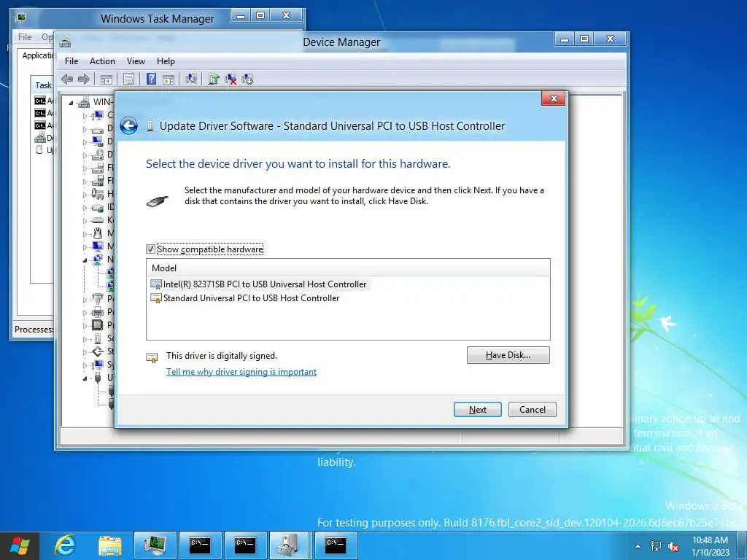Click the digital signature certificate icon
The height and width of the screenshot is (560, 747).
pos(152,357)
